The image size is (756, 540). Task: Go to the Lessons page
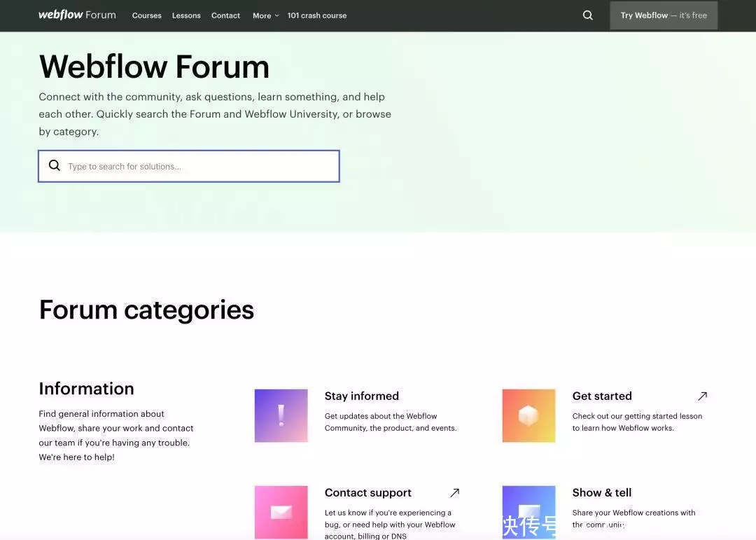point(186,15)
